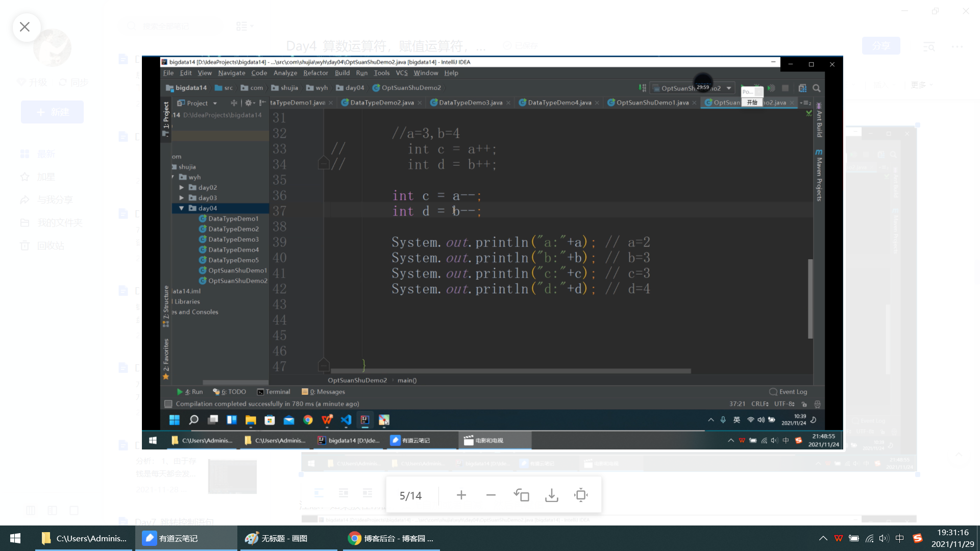Open Wi-Fi network panel from tray
Screen dimensions: 980x551
[x=869, y=538]
